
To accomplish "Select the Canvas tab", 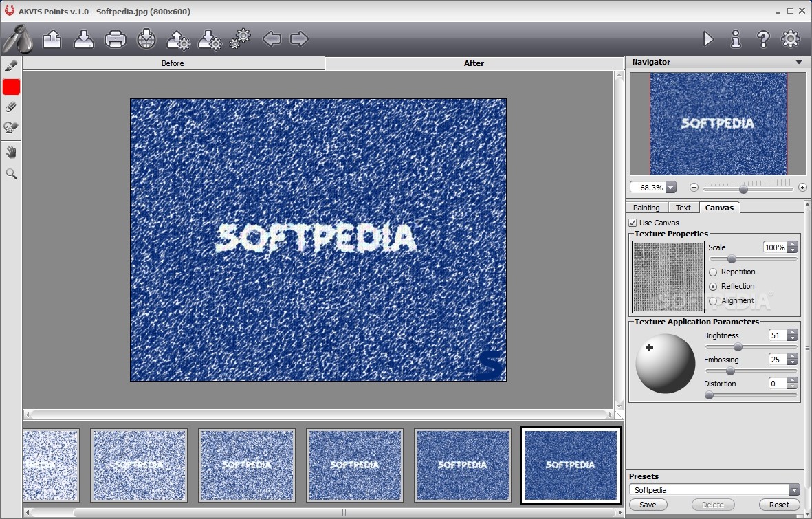I will point(719,208).
